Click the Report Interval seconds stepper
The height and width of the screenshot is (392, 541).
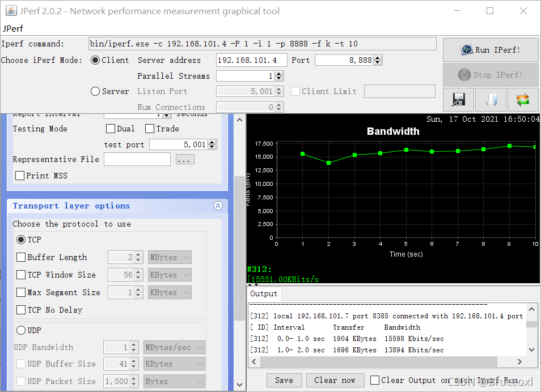click(166, 115)
